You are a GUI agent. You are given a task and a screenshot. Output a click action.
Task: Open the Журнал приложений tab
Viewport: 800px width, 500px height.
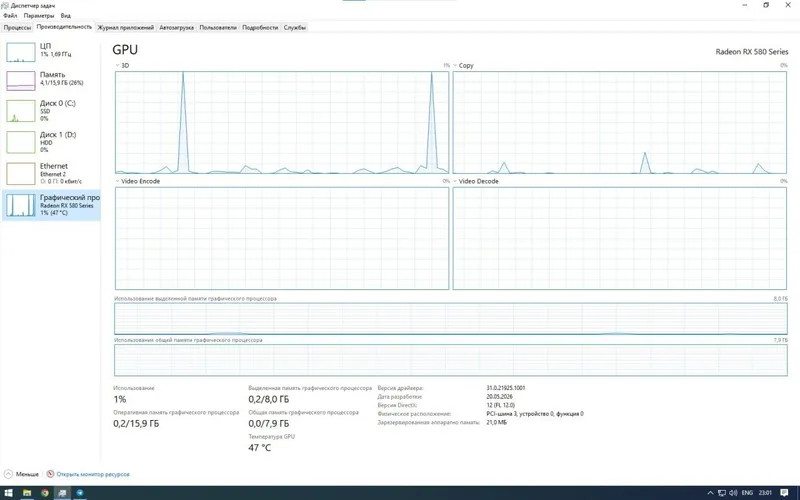126,28
